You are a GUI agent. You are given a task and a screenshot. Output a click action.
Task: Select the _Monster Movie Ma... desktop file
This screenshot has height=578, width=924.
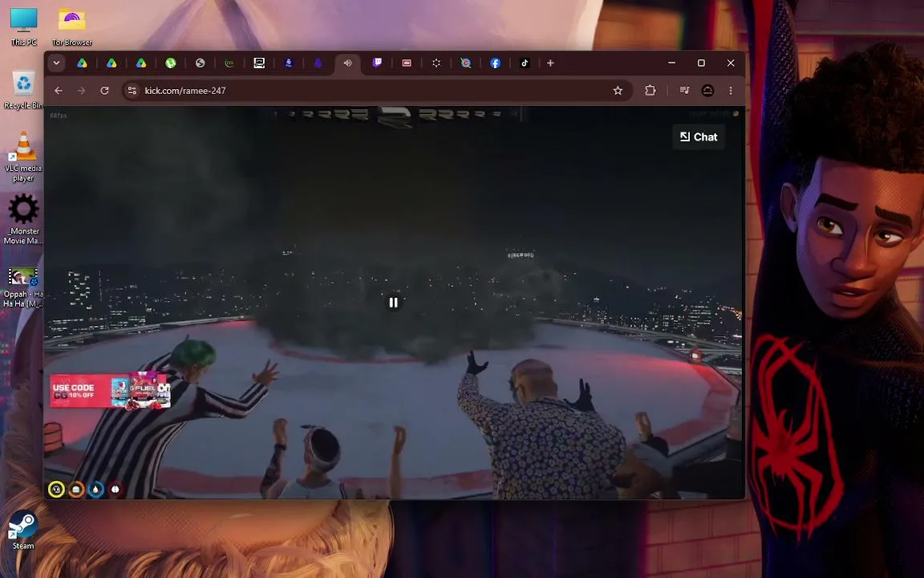click(x=23, y=219)
